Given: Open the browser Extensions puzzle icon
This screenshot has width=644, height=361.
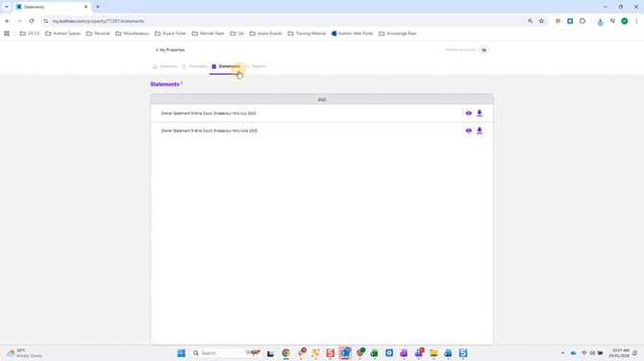Looking at the screenshot, I should (582, 21).
